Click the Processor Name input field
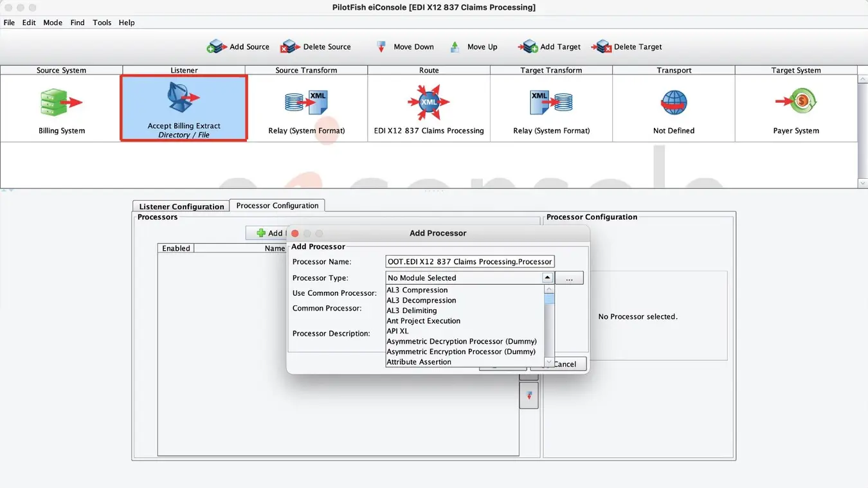Image resolution: width=868 pixels, height=488 pixels. pos(469,262)
